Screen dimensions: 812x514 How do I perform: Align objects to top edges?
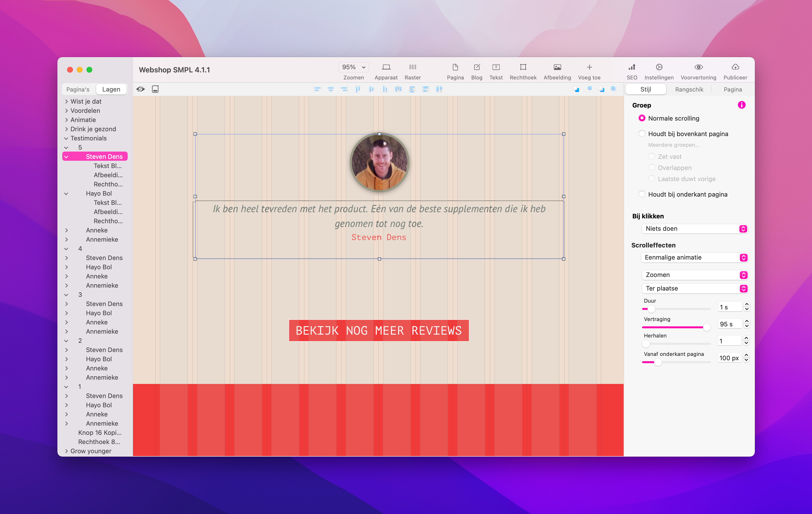click(x=358, y=89)
